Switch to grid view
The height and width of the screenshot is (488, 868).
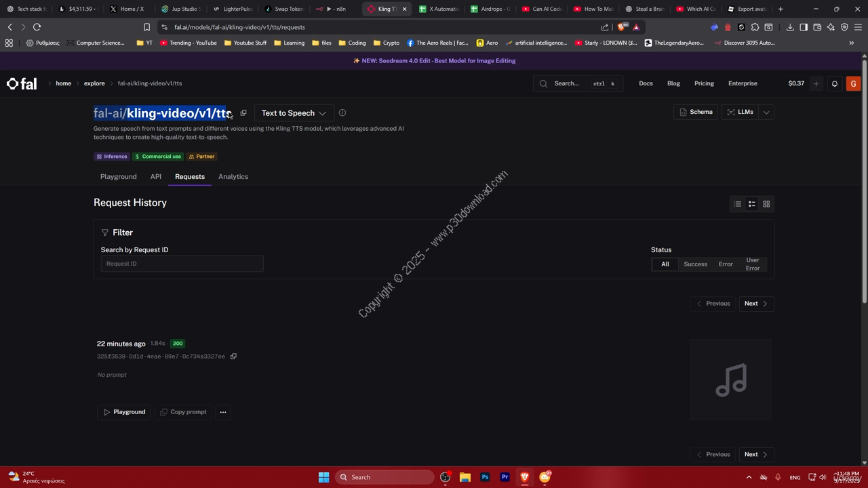[x=766, y=204]
